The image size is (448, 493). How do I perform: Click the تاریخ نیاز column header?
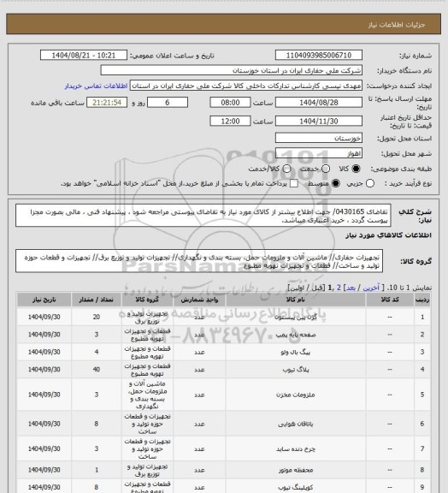44,300
